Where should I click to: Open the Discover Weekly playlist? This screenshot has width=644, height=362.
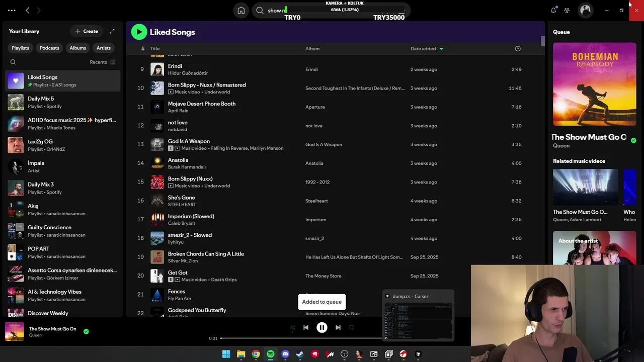tap(63, 313)
